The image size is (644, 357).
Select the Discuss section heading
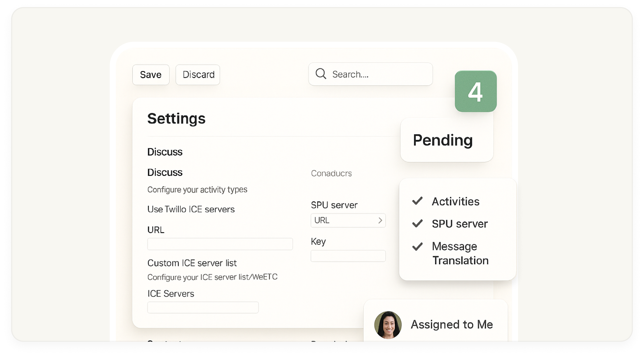(165, 152)
